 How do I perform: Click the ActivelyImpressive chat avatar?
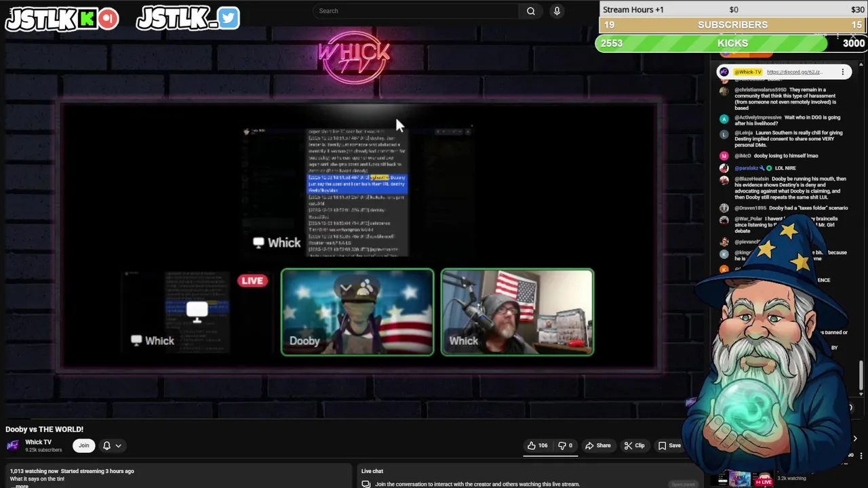(724, 119)
